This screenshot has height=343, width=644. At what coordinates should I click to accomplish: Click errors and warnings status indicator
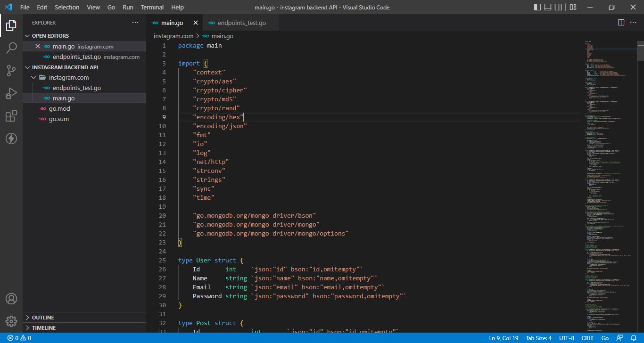coord(19,338)
